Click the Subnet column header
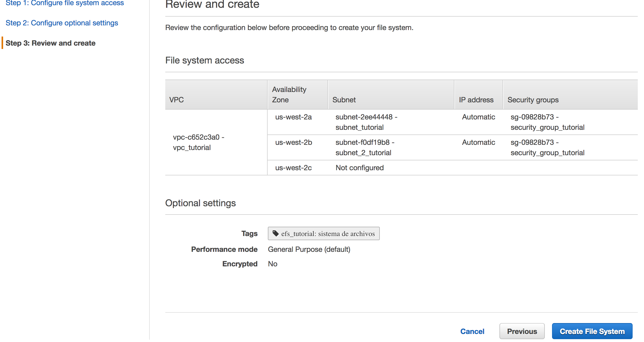This screenshot has width=644, height=342. (x=344, y=100)
